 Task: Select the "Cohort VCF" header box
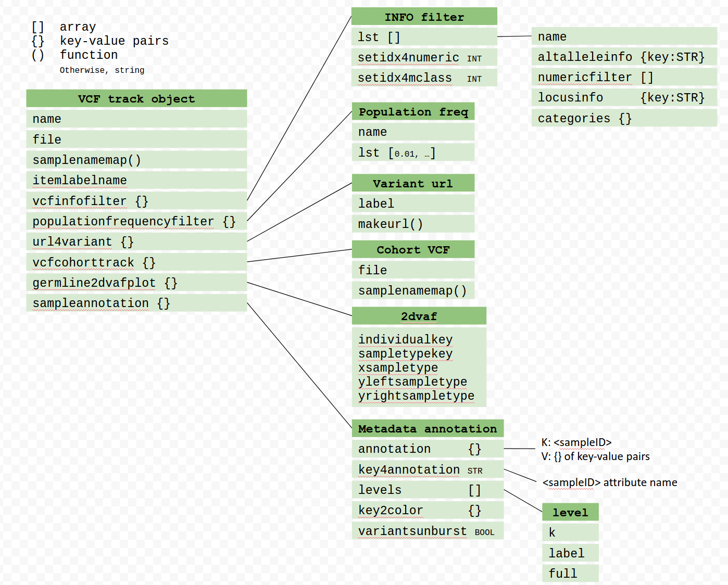tap(413, 250)
